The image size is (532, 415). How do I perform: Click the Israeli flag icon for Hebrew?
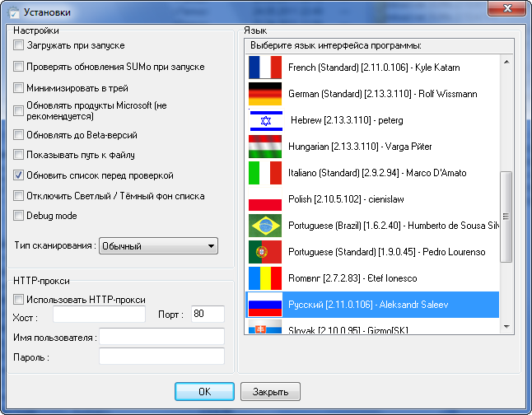265,120
